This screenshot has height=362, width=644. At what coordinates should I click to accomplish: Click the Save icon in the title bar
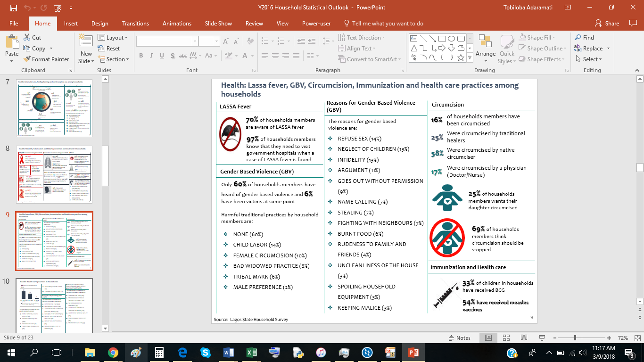click(13, 8)
